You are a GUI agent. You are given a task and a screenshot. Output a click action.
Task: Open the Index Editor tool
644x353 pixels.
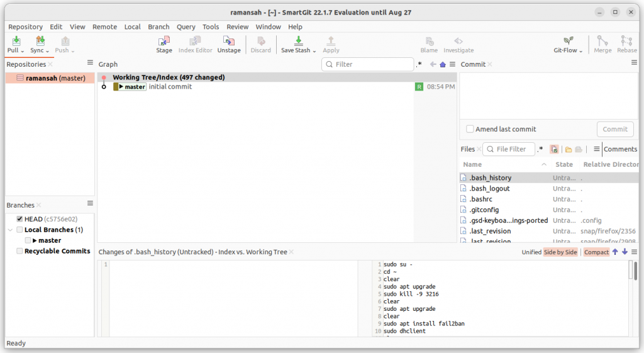(195, 41)
